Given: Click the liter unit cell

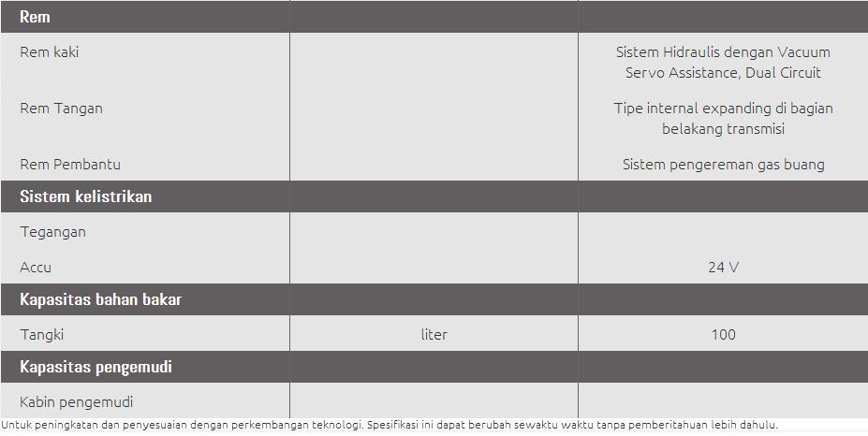Looking at the screenshot, I should pos(434,335).
